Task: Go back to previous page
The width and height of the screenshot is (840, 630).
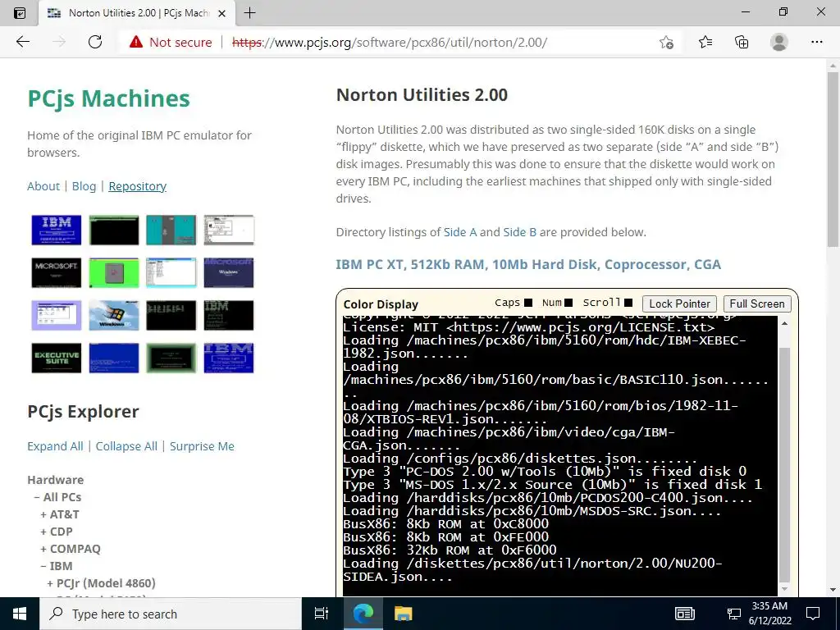Action: click(x=22, y=42)
